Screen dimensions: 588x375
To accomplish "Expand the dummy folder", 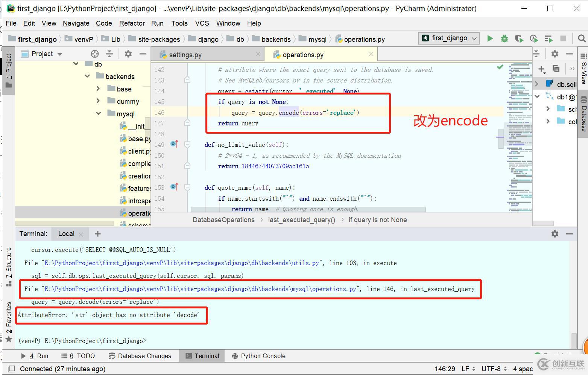I will (98, 101).
